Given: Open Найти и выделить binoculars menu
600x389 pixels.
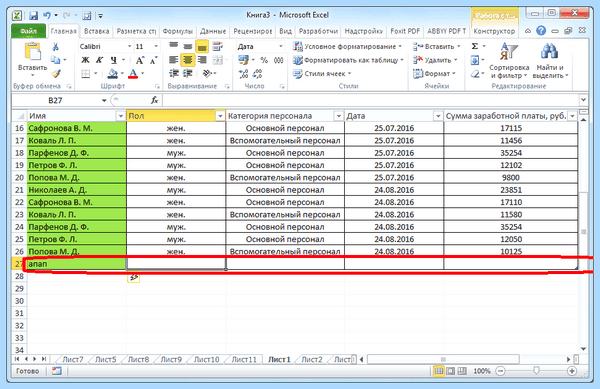Looking at the screenshot, I should pyautogui.click(x=550, y=60).
